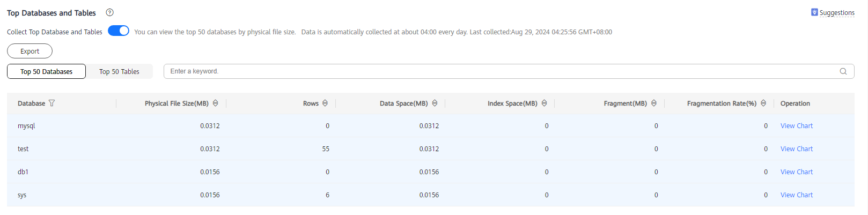Toggle Collect Top Database and Tables switch

tap(119, 31)
